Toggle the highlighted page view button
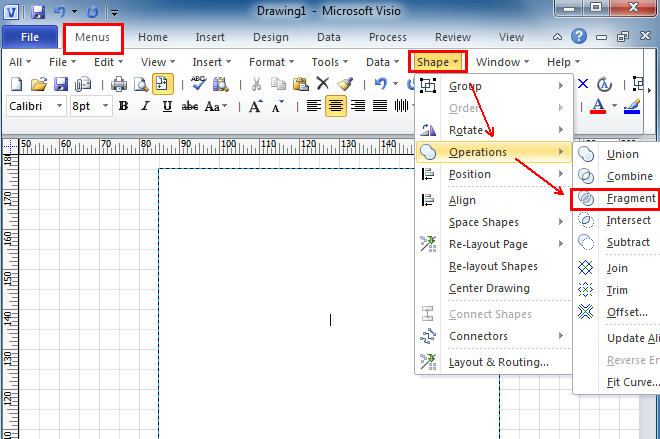Viewport: 660px width, 439px height. point(162,83)
